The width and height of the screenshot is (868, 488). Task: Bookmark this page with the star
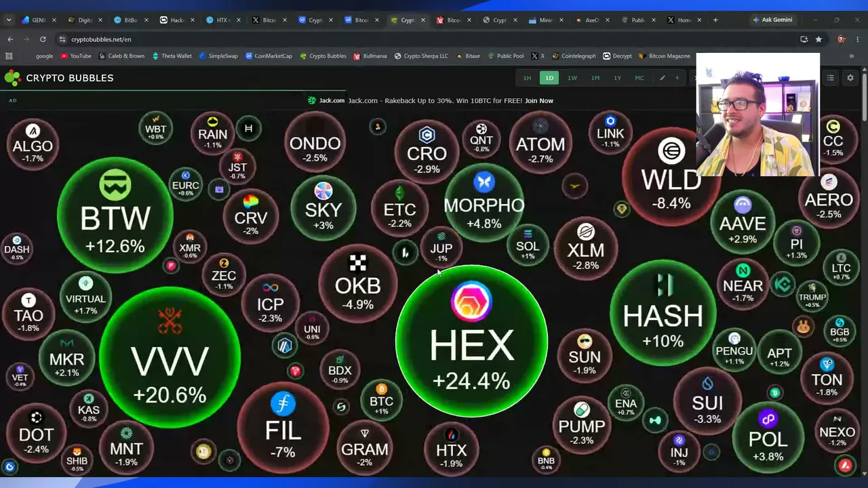tap(818, 39)
